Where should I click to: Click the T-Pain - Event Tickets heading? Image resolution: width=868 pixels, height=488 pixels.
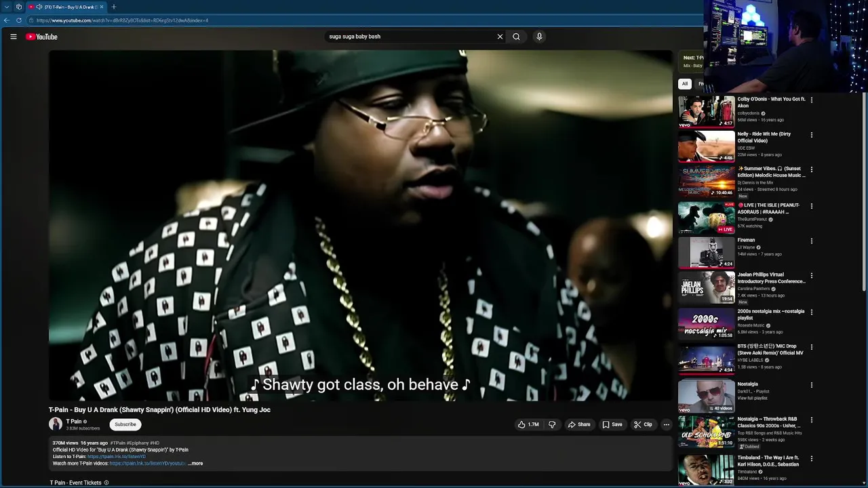click(75, 483)
